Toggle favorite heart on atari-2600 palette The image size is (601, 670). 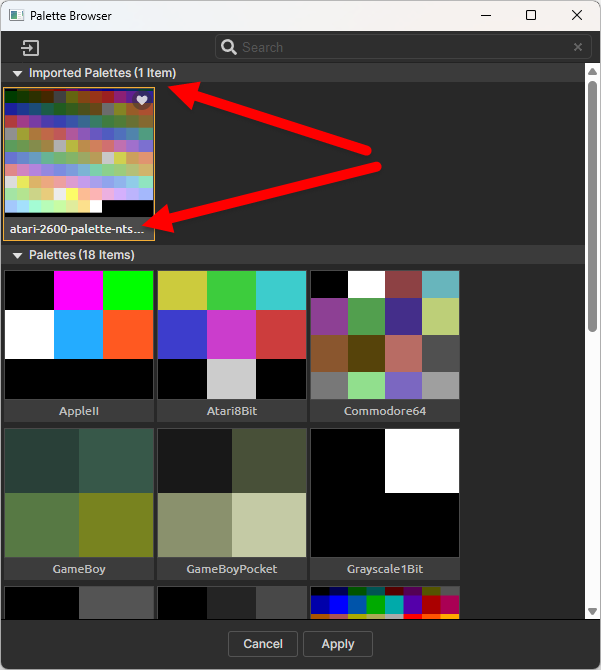(x=142, y=100)
